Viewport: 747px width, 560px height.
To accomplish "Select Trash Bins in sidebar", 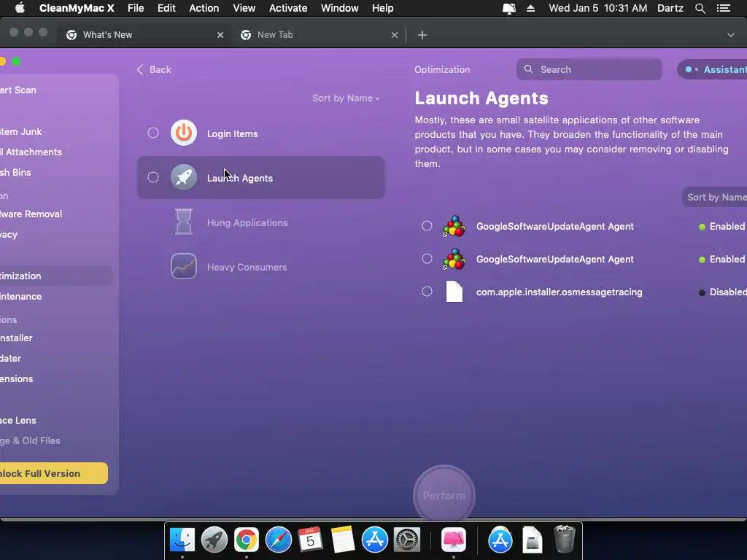I will [16, 172].
